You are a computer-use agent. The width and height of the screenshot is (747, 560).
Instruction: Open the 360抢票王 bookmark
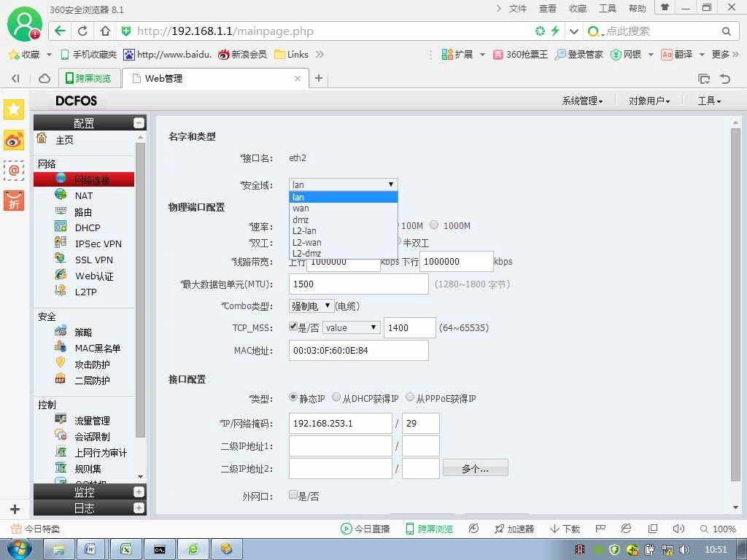click(x=520, y=54)
